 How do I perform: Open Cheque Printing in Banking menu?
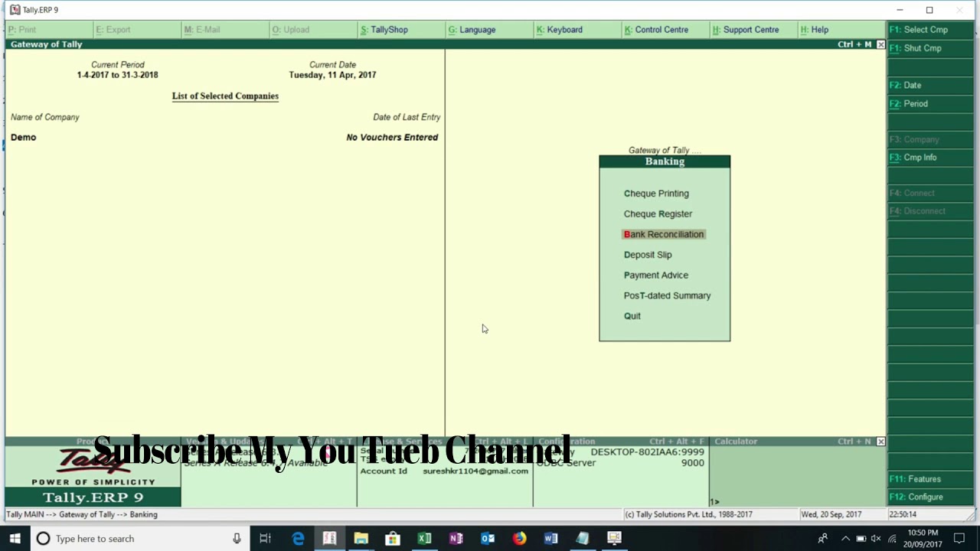point(656,194)
